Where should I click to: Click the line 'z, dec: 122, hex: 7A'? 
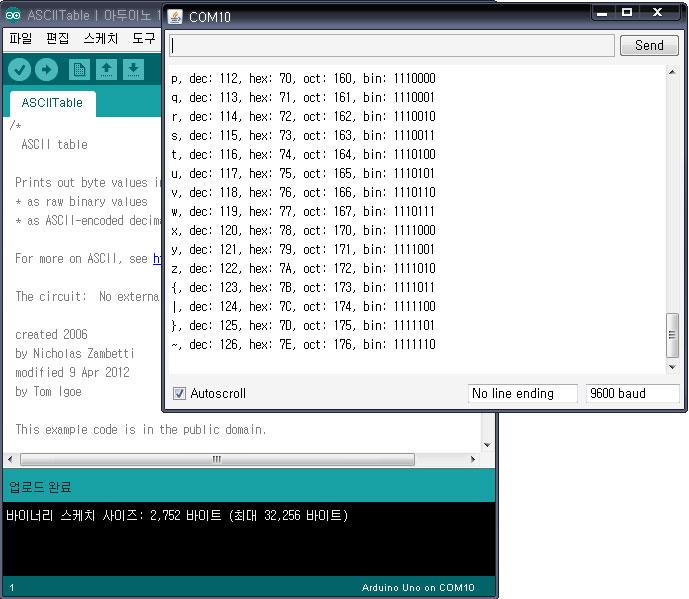(303, 268)
